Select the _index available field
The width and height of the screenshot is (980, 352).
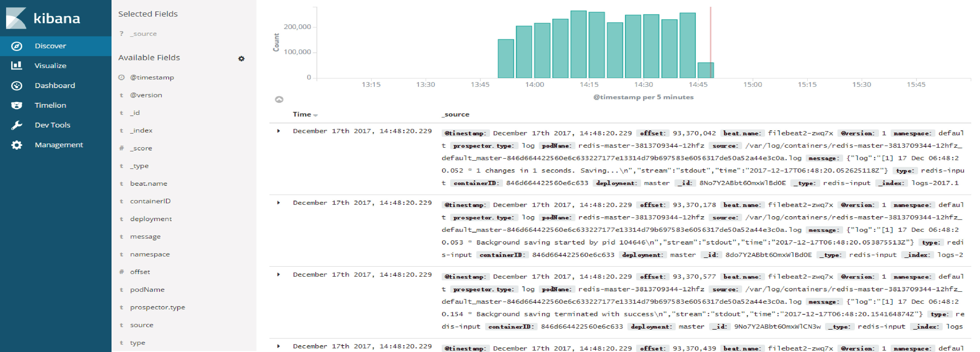click(x=141, y=130)
